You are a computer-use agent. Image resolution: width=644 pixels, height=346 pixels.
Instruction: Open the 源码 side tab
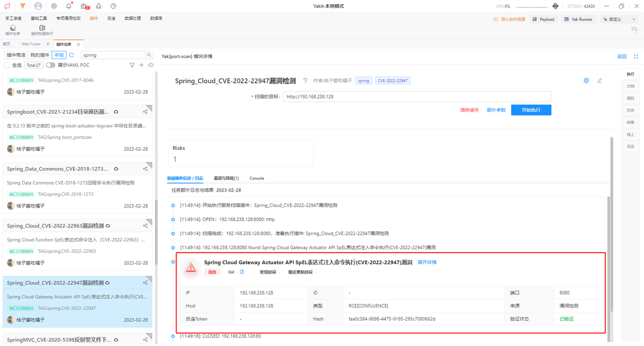point(630,98)
